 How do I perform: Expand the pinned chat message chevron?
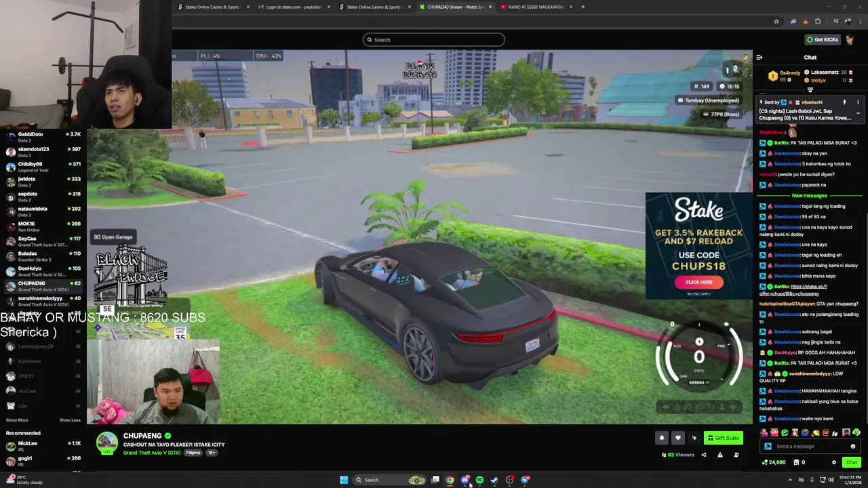click(x=858, y=113)
